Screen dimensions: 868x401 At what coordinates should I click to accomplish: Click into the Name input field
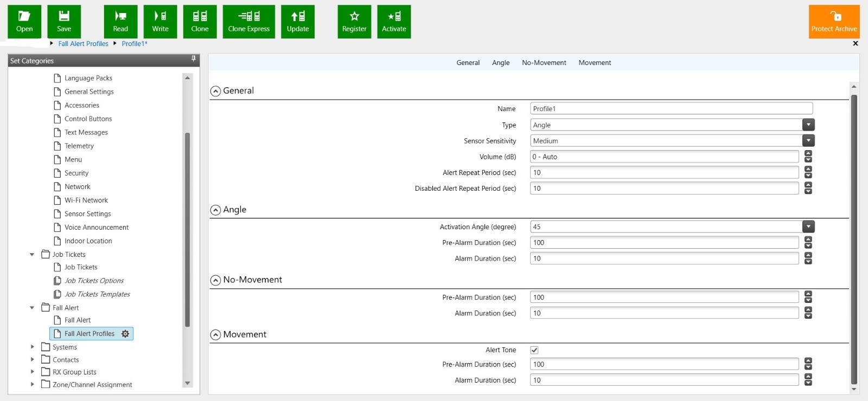point(671,109)
